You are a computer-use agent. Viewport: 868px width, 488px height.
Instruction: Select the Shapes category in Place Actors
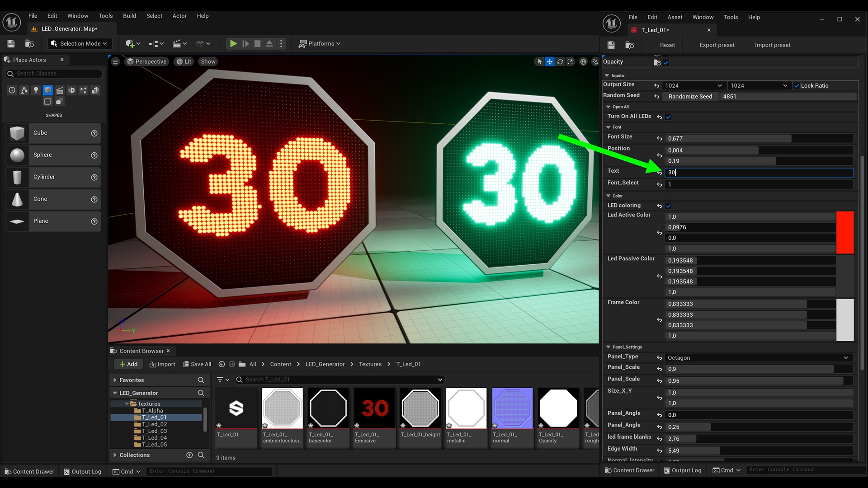(x=47, y=90)
